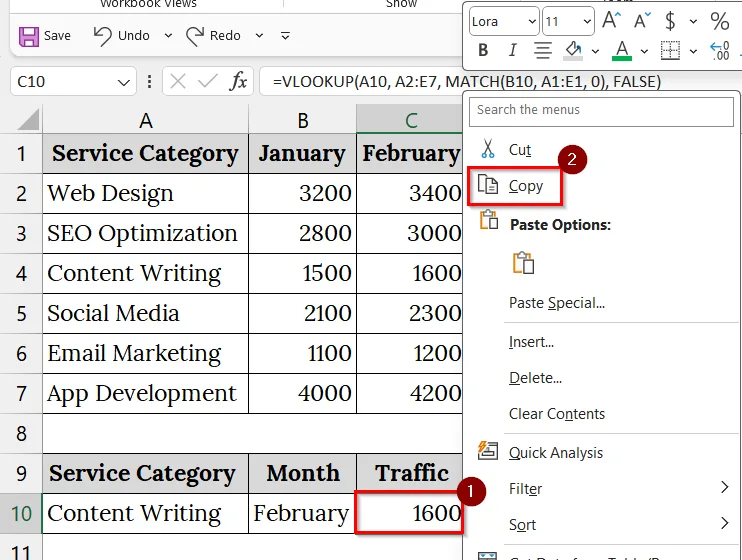Viewport: 742px width, 560px height.
Task: Click the Month header cell
Action: 302,473
